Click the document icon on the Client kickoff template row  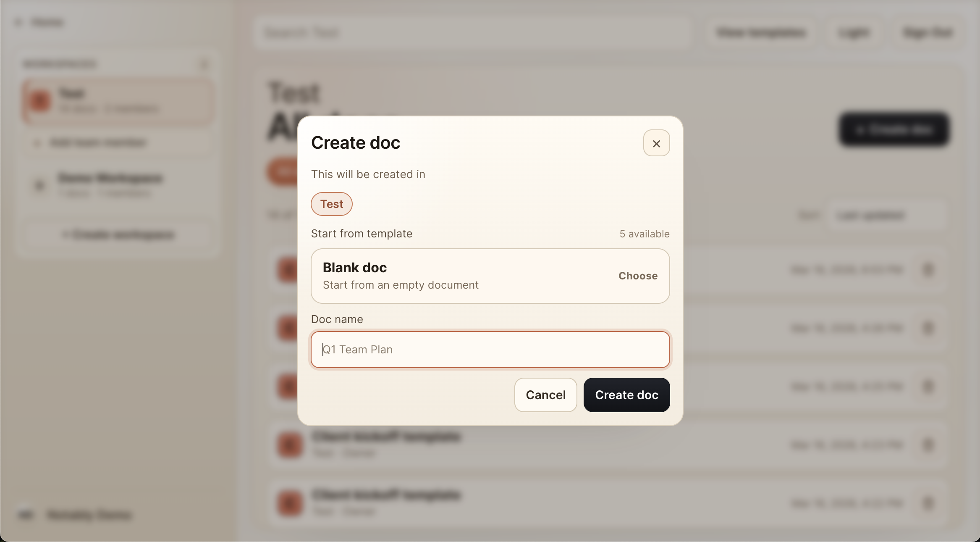click(x=289, y=445)
